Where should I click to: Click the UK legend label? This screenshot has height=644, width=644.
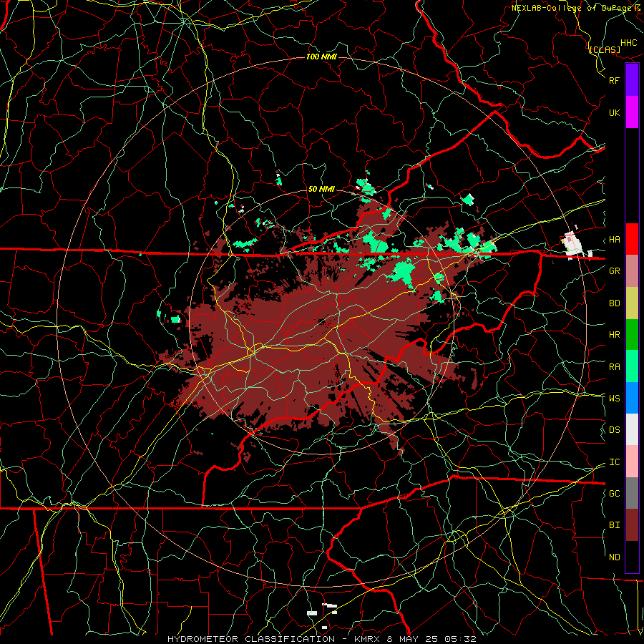pyautogui.click(x=614, y=113)
